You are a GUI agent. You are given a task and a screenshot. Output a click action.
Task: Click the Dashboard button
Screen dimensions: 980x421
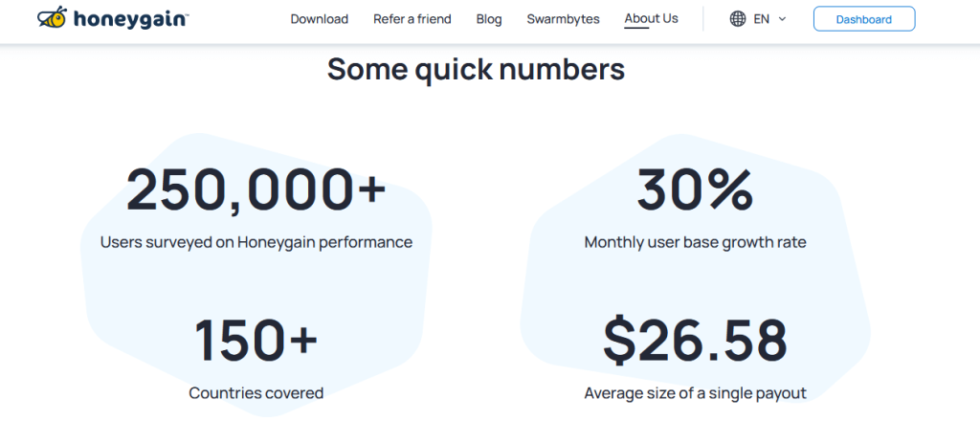click(864, 19)
